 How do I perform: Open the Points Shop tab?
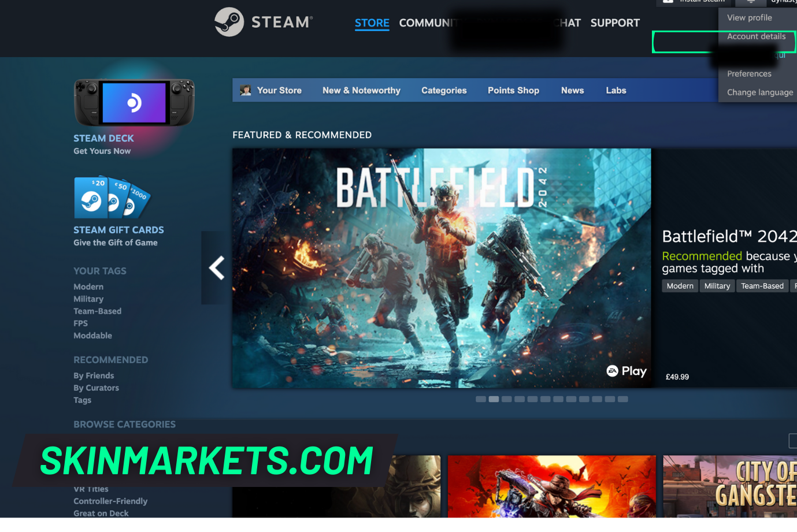513,91
